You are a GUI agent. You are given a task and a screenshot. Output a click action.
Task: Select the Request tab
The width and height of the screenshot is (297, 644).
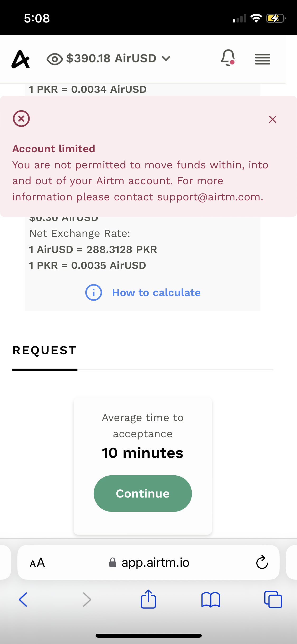coord(45,351)
